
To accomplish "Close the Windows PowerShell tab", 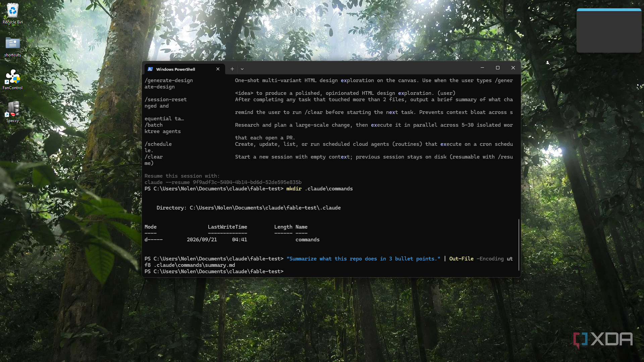I will pos(218,69).
